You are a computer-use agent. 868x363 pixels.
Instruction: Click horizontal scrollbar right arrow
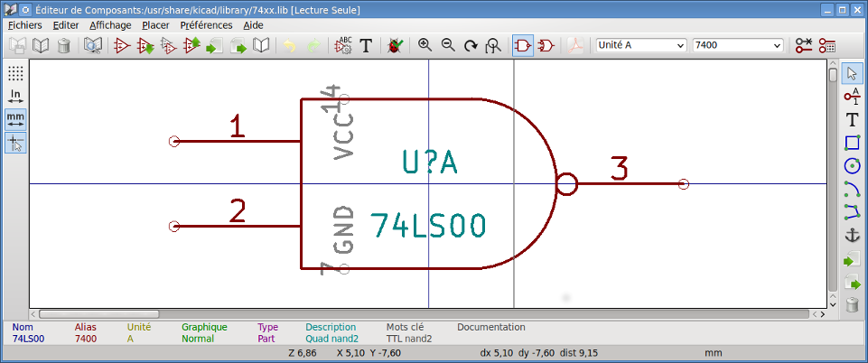[824, 314]
